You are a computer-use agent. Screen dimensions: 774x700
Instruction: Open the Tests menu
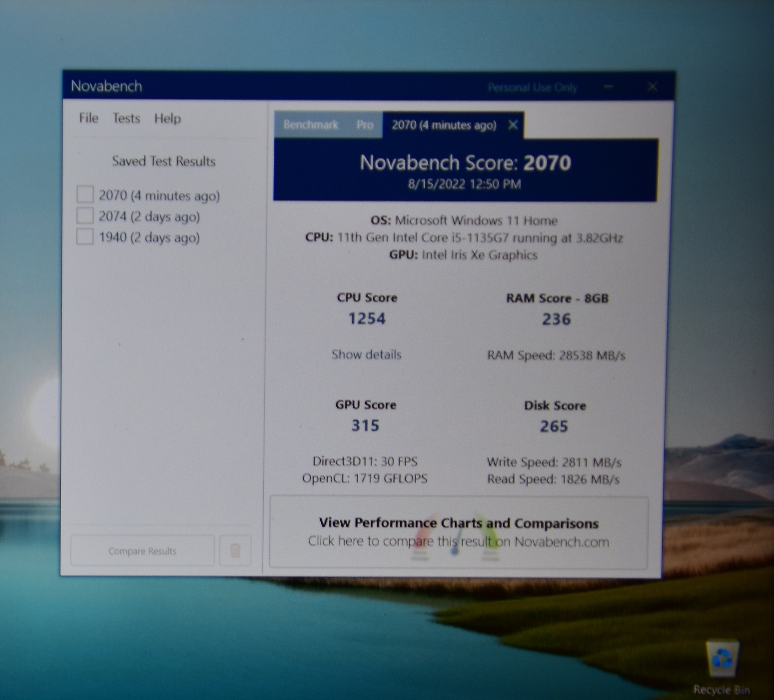(126, 118)
